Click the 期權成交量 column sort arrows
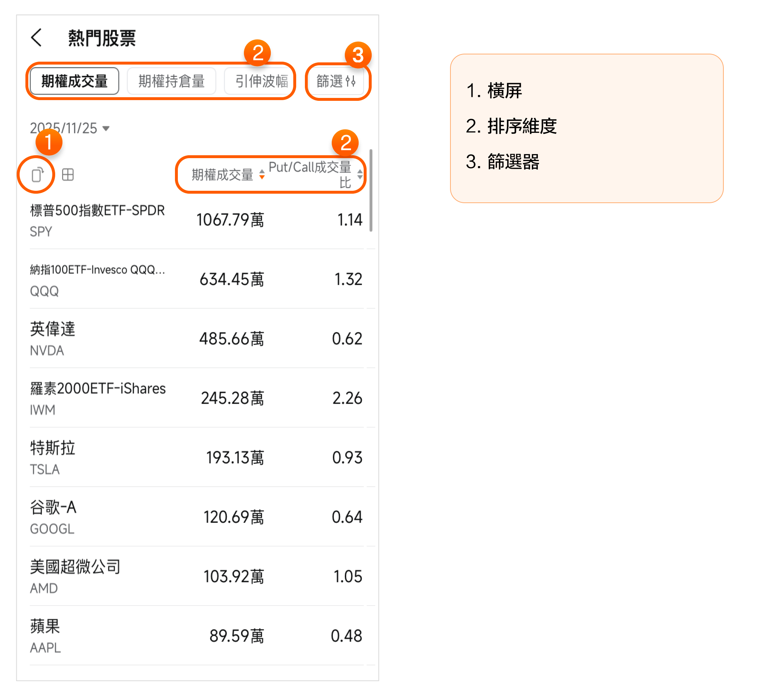 coord(262,174)
